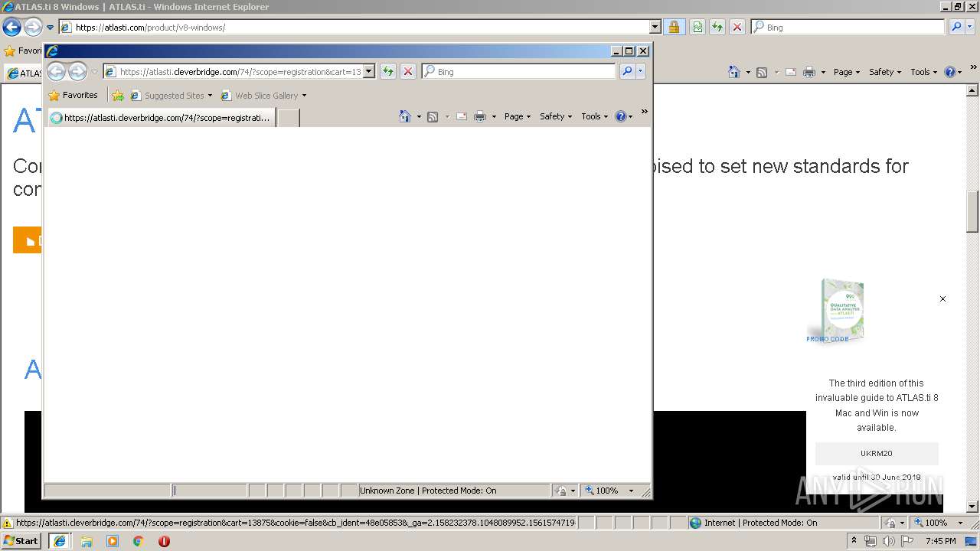Image resolution: width=980 pixels, height=551 pixels.
Task: Stop loading in main window
Action: point(737,27)
